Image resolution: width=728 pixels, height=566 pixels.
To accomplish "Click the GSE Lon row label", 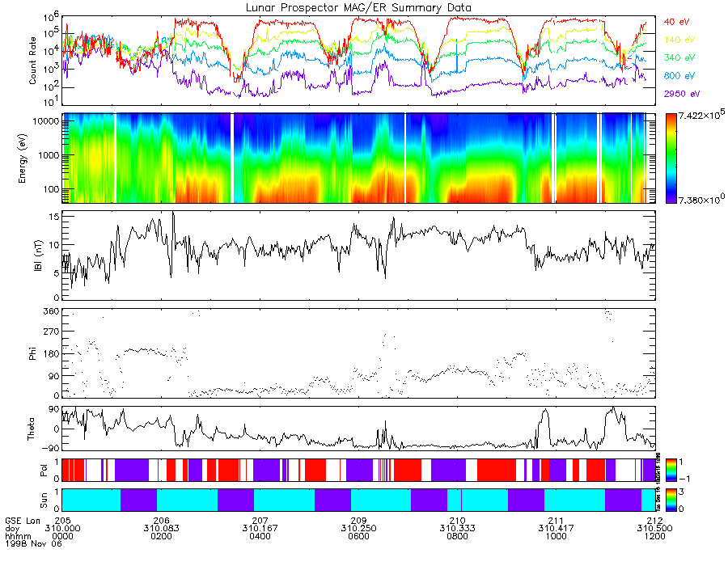I will tap(23, 521).
